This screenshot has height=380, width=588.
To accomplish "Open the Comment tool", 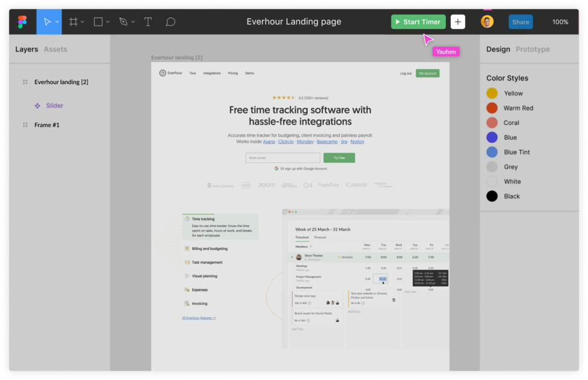I will point(170,21).
